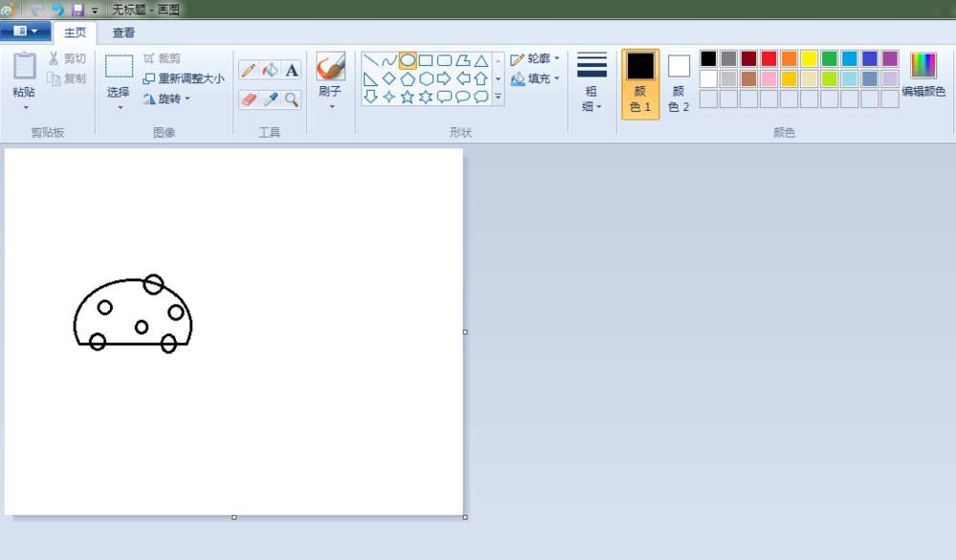This screenshot has height=560, width=956.
Task: Click the Brushes icon
Action: 331,67
